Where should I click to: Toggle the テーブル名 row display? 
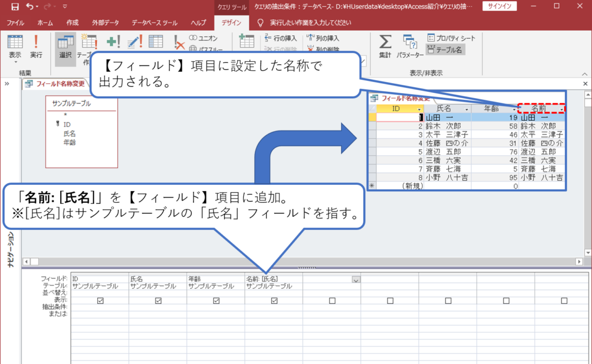point(445,50)
